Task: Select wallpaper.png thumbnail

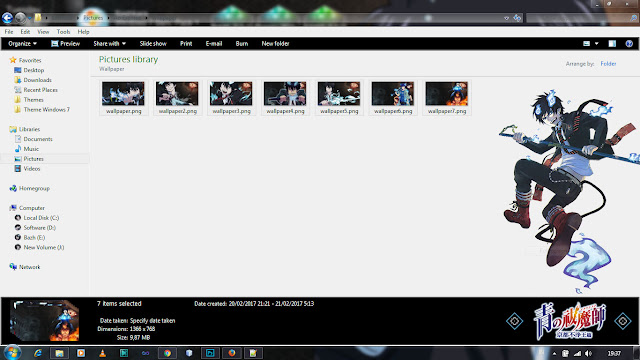Action: point(123,98)
